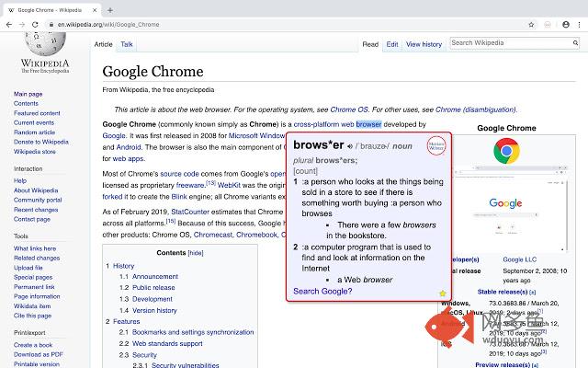This screenshot has height=368, width=588.
Task: Follow the Chrome OS hatnote link
Action: [349, 109]
